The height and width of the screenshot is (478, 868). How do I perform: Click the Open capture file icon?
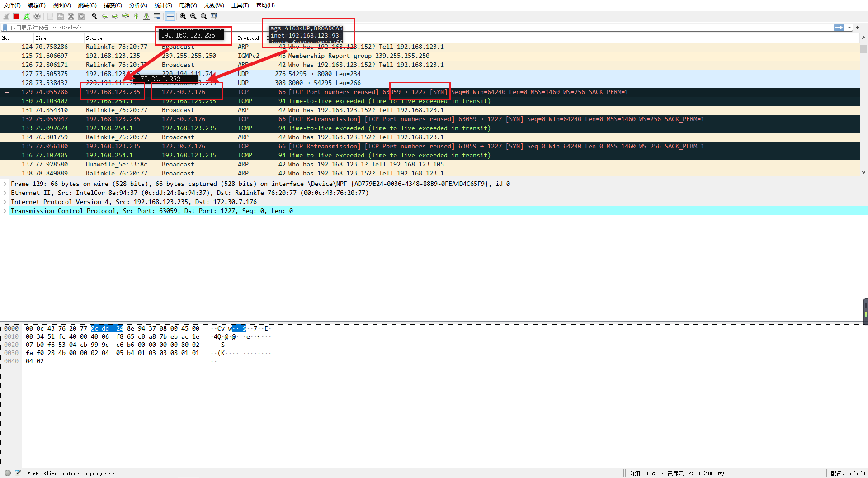click(50, 16)
